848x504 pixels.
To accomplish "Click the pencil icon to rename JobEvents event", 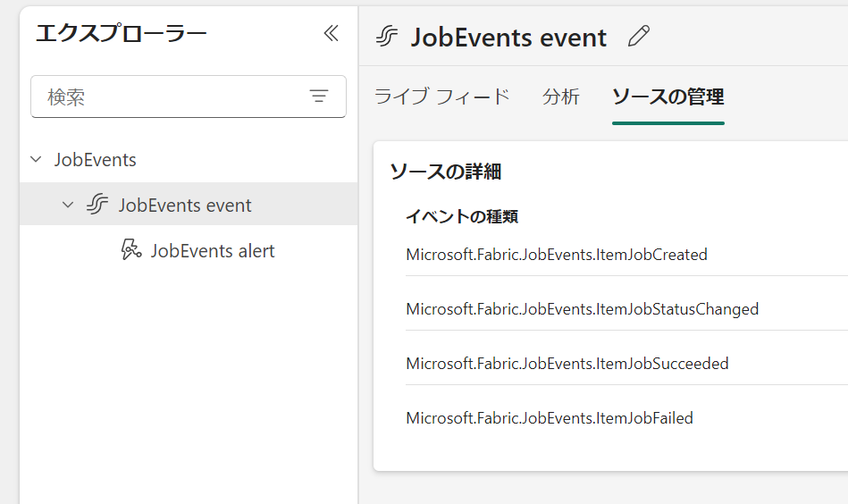I will point(639,37).
